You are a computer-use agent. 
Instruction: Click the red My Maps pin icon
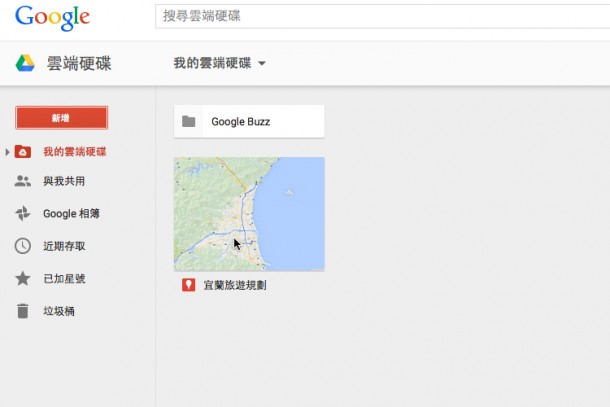pyautogui.click(x=189, y=285)
